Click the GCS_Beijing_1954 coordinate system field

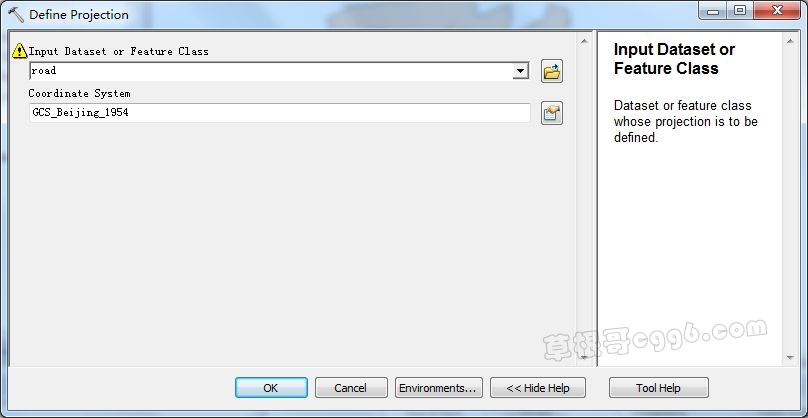tap(280, 113)
